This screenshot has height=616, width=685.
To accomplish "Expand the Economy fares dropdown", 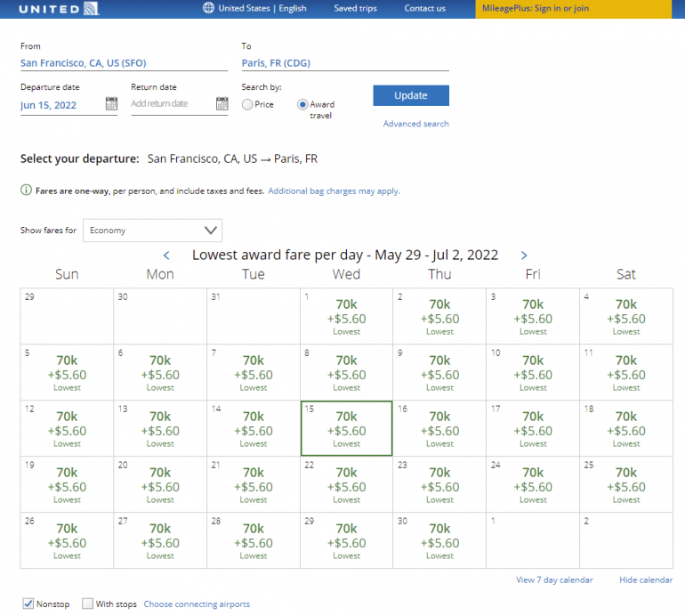I will (x=152, y=231).
